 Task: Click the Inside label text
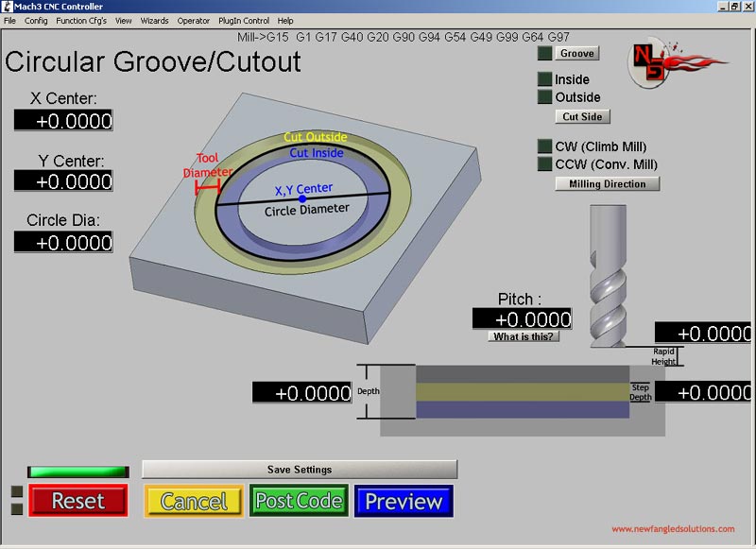[572, 79]
